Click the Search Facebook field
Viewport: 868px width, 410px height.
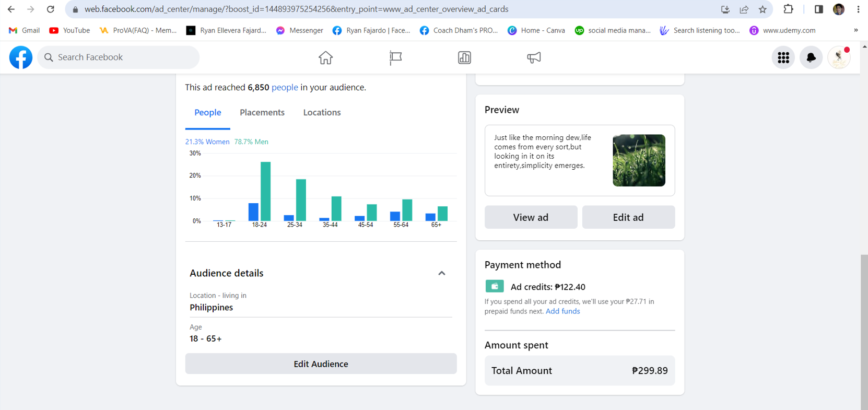coord(119,57)
